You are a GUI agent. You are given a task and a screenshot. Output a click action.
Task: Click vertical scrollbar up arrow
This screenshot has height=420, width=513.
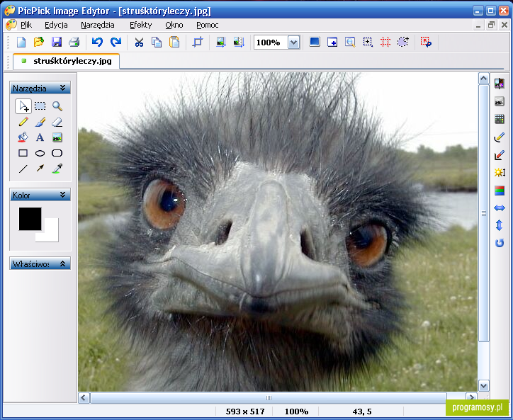[x=483, y=79]
